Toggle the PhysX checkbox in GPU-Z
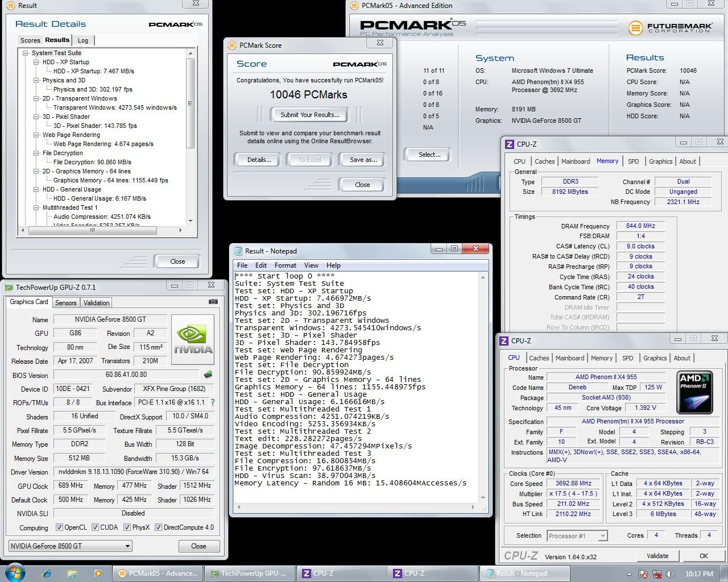 tap(127, 527)
